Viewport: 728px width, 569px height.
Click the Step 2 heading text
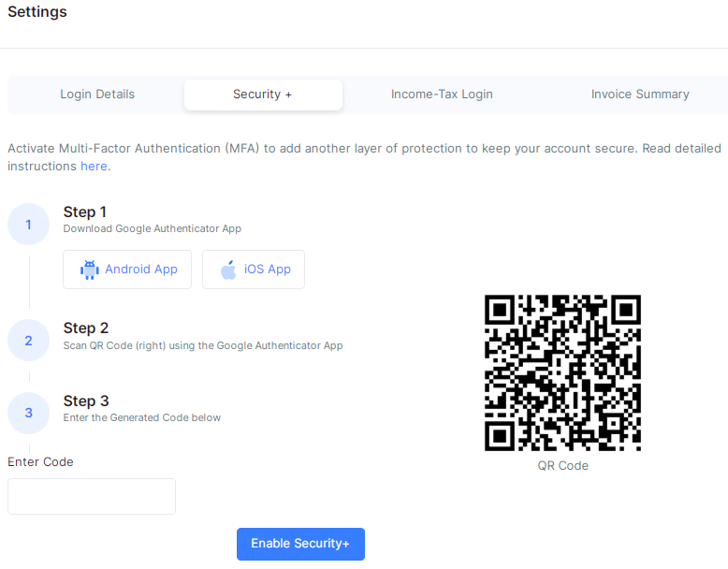pos(86,328)
